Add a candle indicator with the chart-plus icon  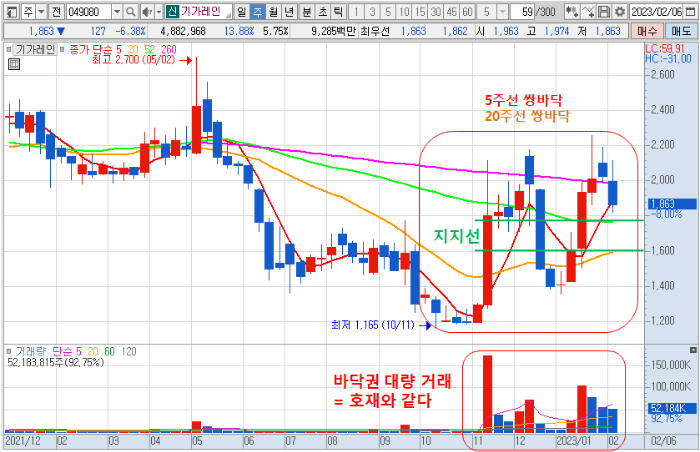[571, 12]
